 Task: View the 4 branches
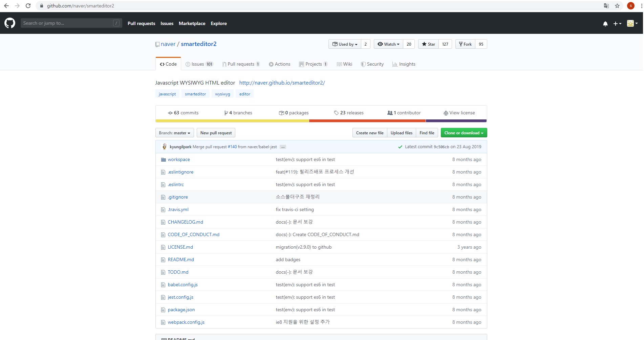[x=238, y=113]
